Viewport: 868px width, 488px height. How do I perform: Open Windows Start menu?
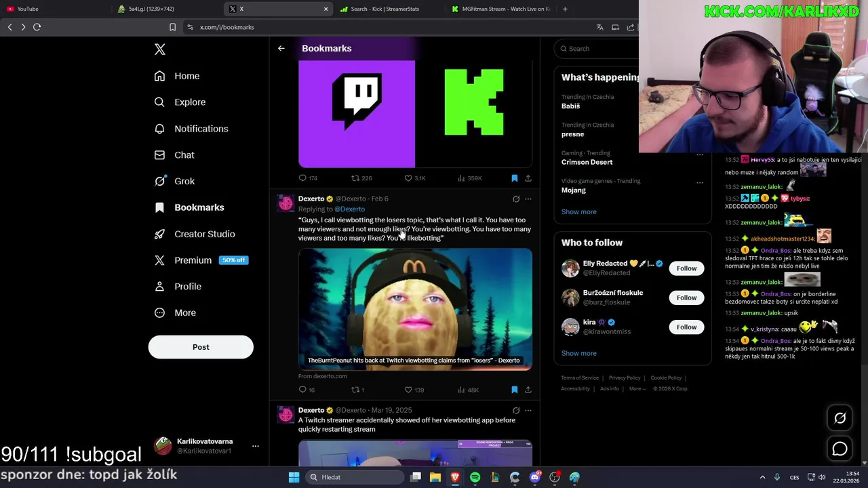(x=294, y=477)
